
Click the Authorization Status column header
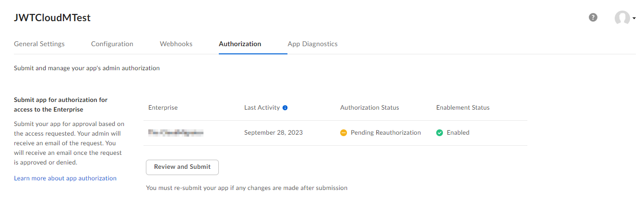[x=370, y=108]
